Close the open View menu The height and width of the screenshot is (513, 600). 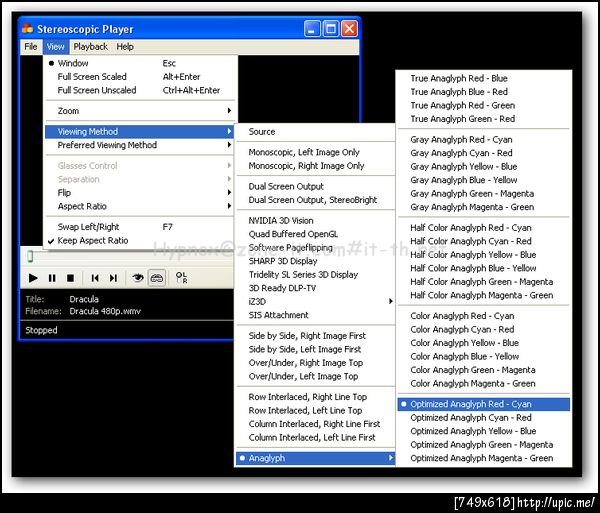point(56,47)
